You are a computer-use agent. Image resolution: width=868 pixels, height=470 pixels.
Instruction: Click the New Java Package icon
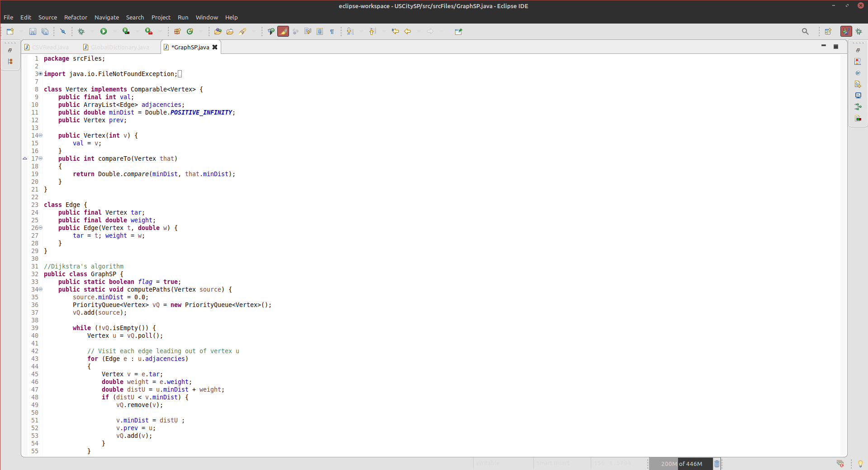coord(177,31)
